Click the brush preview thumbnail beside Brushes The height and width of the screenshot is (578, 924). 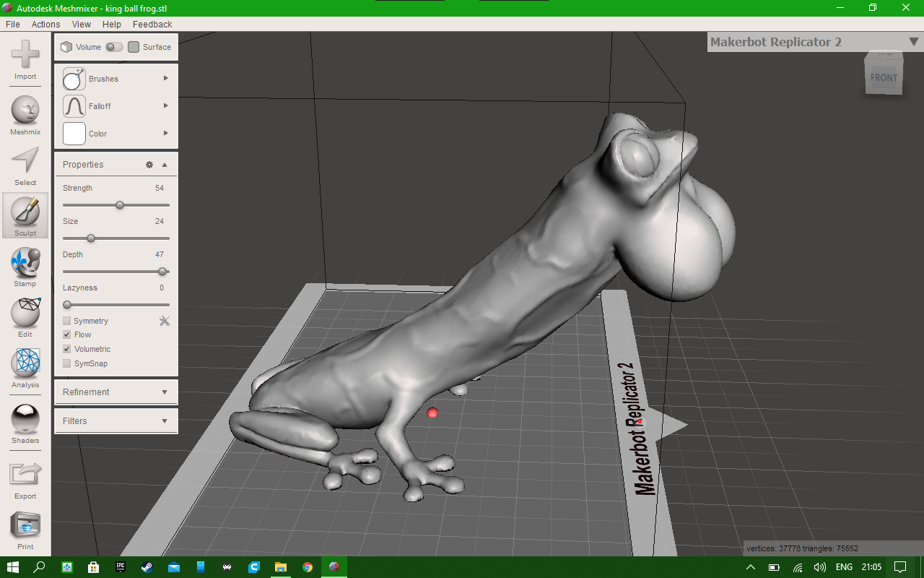tap(74, 79)
